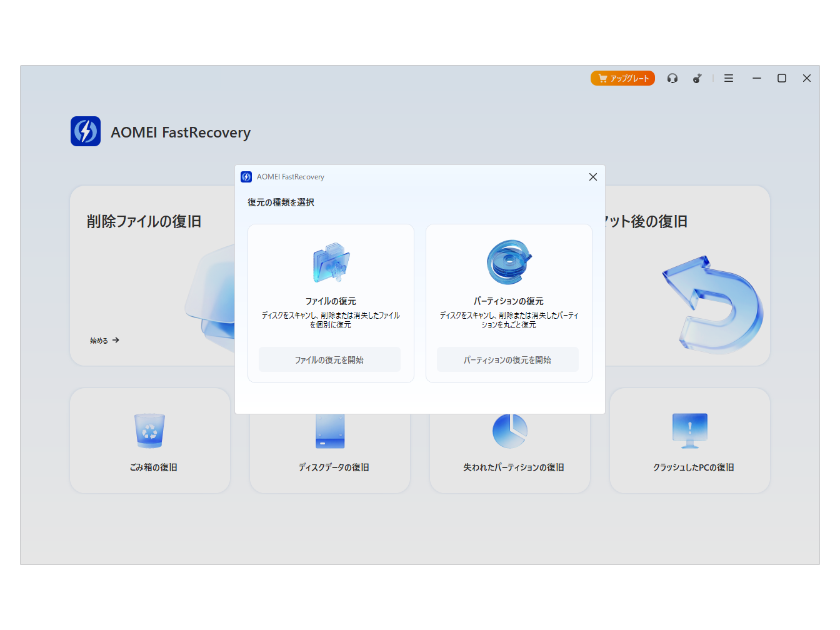Image resolution: width=840 pixels, height=630 pixels.
Task: Click パーティションの復元を開始 button
Action: tap(507, 359)
